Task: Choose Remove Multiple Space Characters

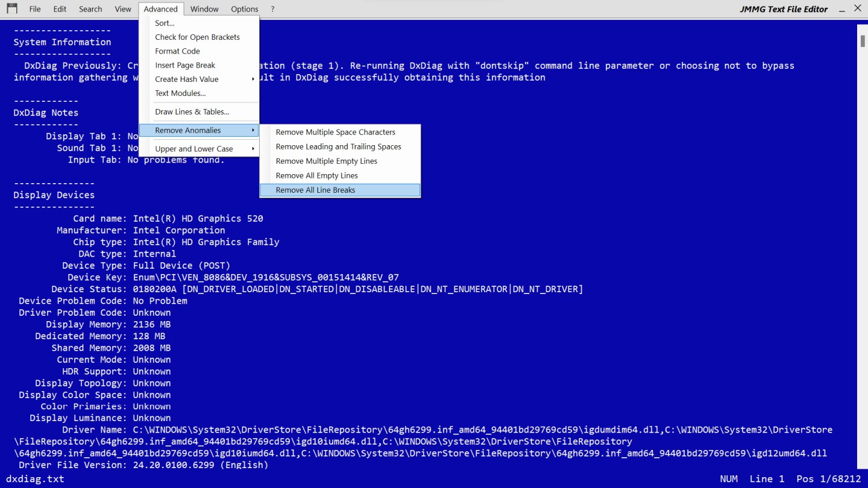Action: pos(335,132)
